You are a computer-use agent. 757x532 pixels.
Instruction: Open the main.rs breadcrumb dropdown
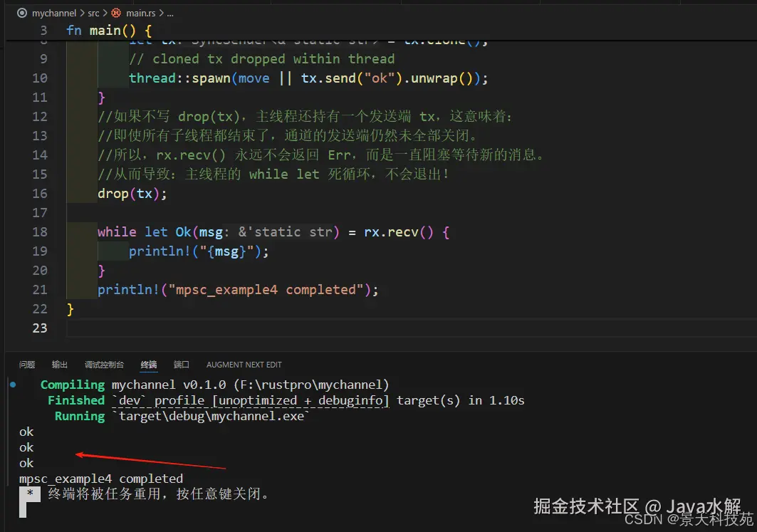coord(140,13)
